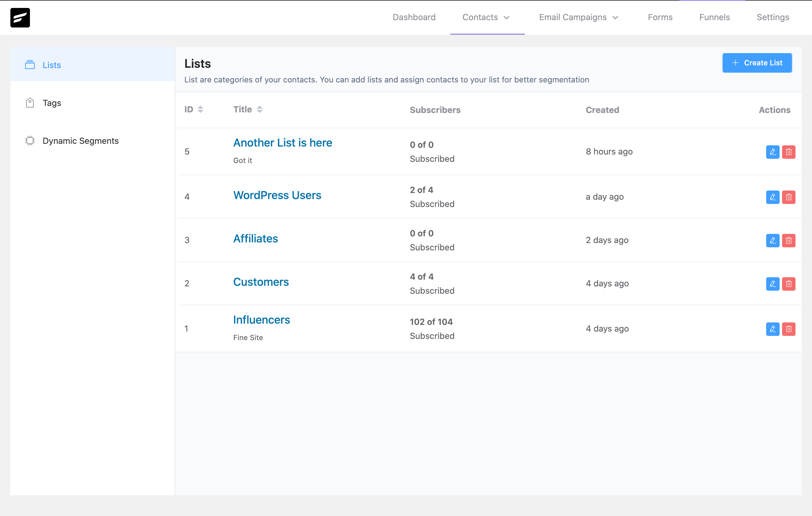Open the WordPress Users list link
The image size is (812, 516).
tap(277, 195)
